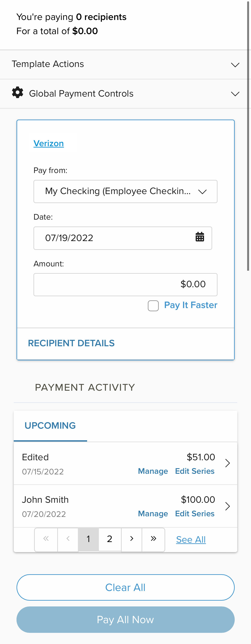The height and width of the screenshot is (644, 251).
Task: Click Edit Series for John Smith payment
Action: tap(195, 513)
